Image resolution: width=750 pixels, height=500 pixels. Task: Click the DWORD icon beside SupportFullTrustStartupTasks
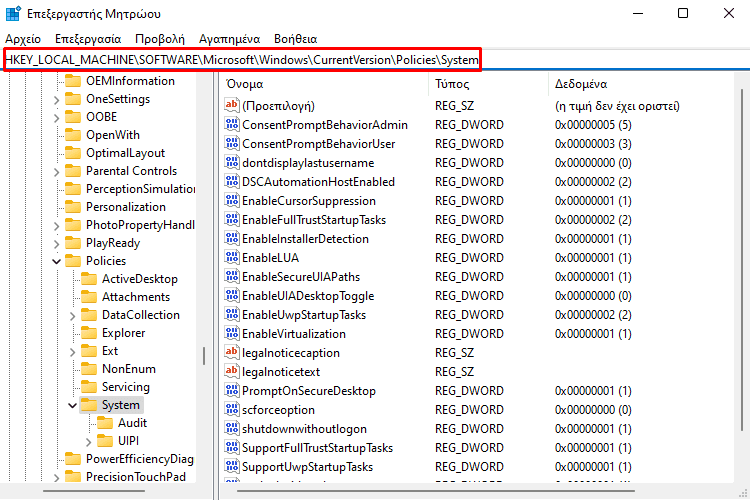tap(232, 447)
